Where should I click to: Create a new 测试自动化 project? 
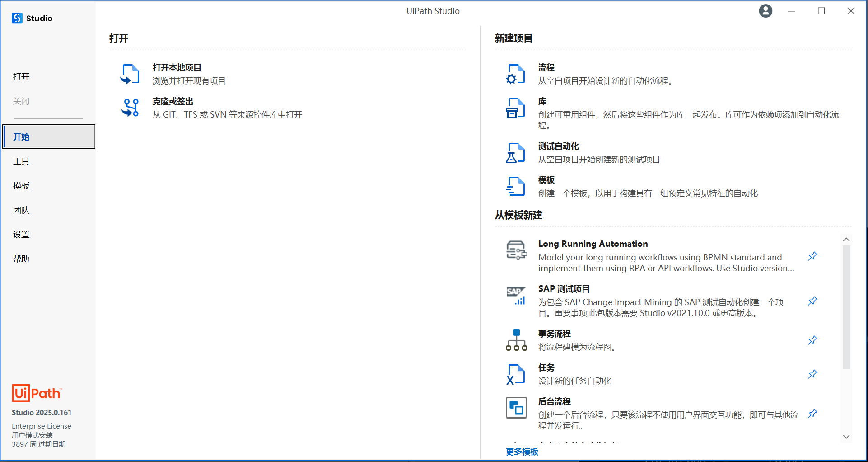tap(559, 146)
